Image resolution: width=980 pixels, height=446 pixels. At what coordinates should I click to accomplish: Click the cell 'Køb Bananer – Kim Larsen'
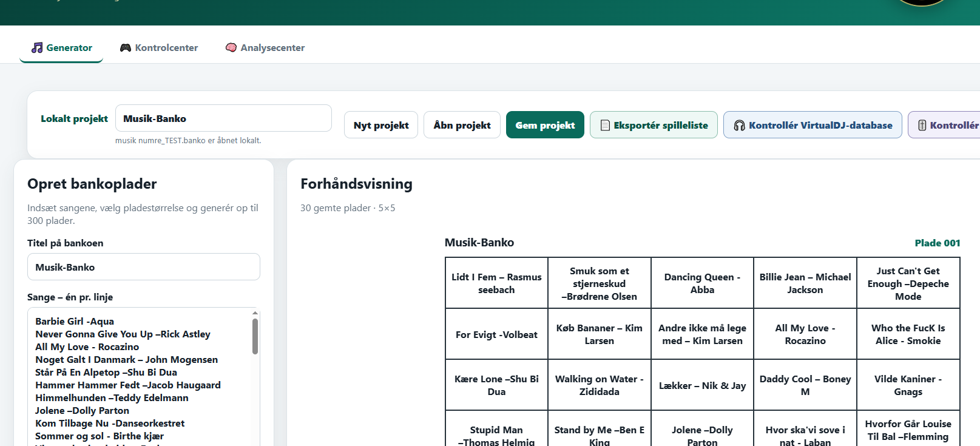click(x=600, y=334)
